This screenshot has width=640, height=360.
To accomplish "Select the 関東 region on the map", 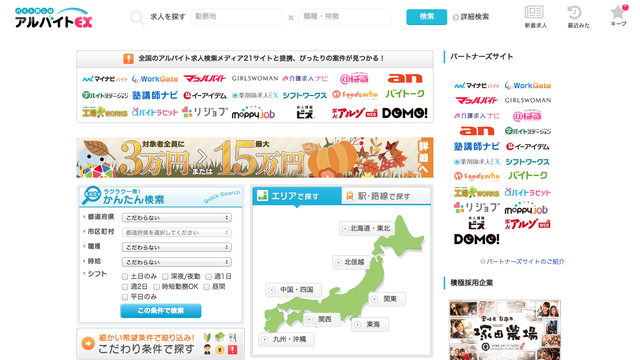I will tap(387, 299).
